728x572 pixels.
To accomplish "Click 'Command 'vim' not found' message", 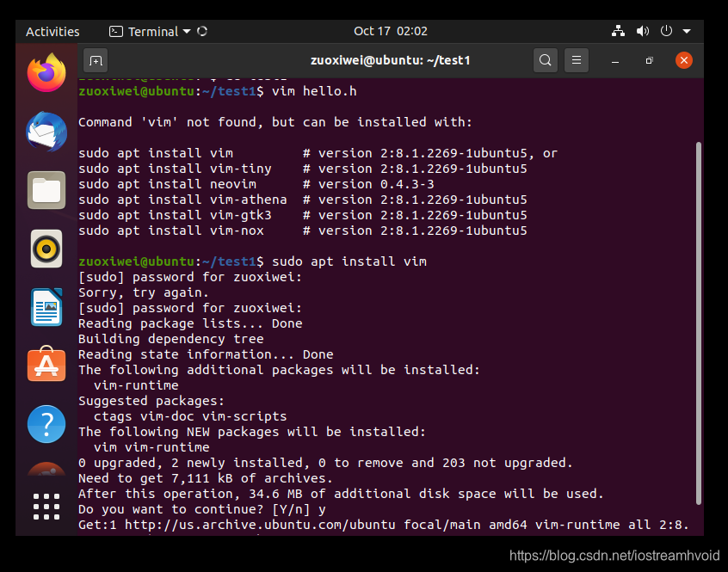I will [x=275, y=122].
